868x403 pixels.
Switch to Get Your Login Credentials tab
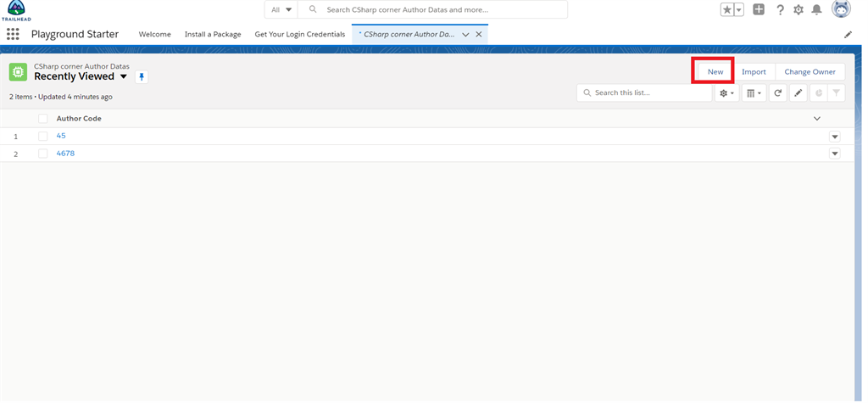299,35
